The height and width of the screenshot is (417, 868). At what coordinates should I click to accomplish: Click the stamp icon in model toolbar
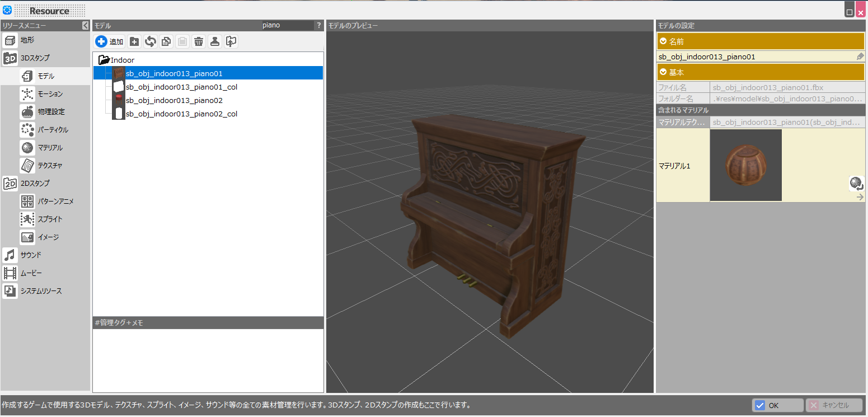click(x=215, y=41)
